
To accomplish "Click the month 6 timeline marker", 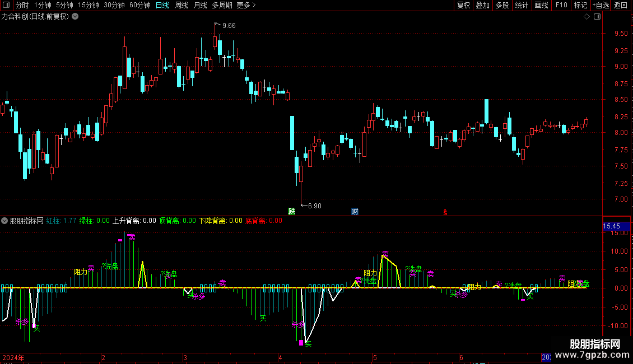I will pos(461,357).
